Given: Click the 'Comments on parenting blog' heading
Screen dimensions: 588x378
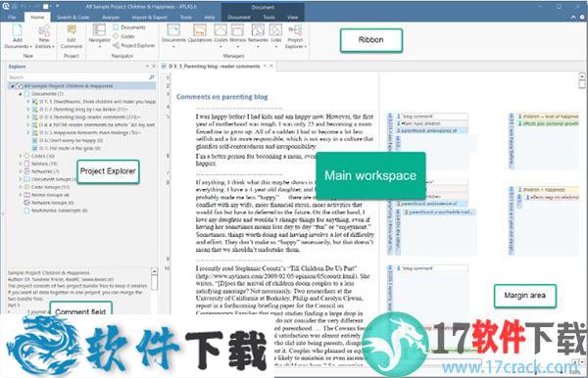Looking at the screenshot, I should pyautogui.click(x=222, y=97).
